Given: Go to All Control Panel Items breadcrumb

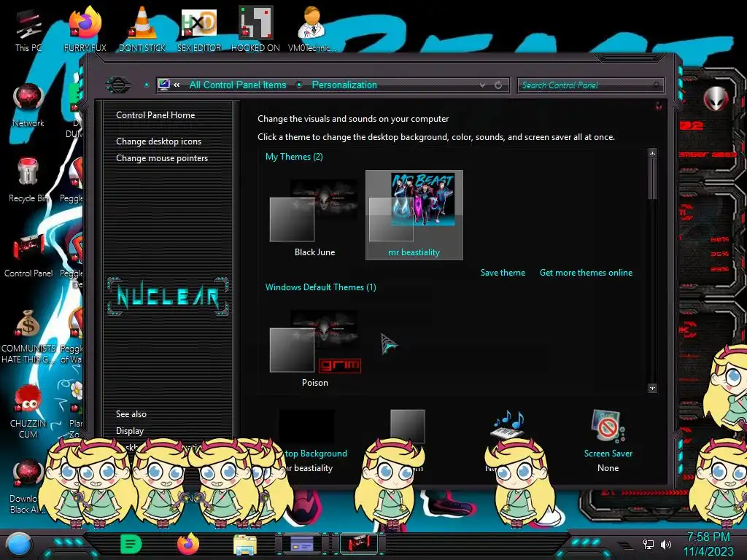Looking at the screenshot, I should click(238, 85).
